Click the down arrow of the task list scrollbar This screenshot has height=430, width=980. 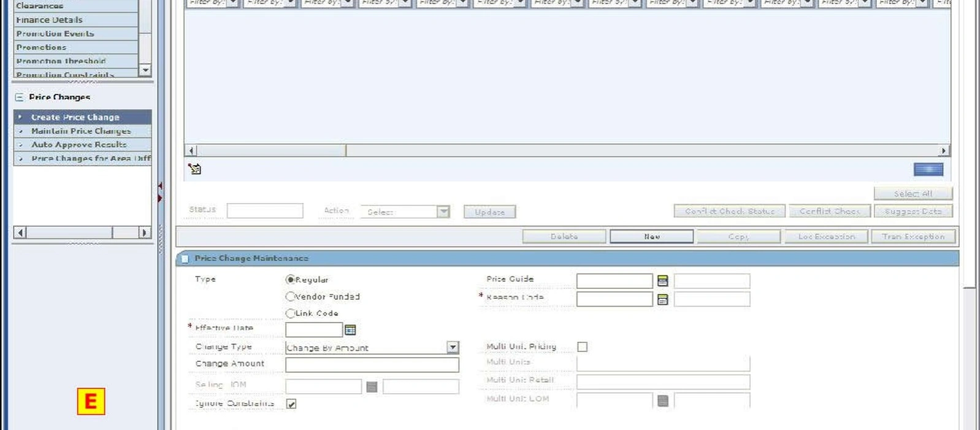145,70
